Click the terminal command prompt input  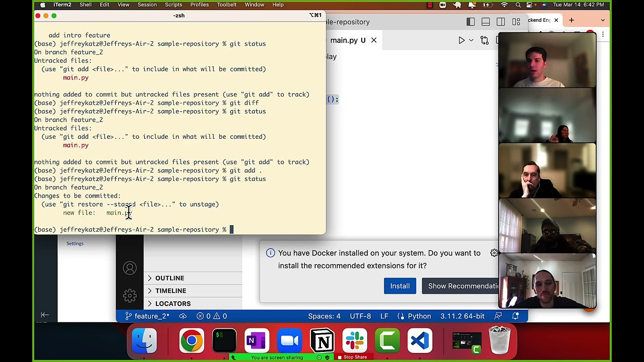tap(231, 230)
